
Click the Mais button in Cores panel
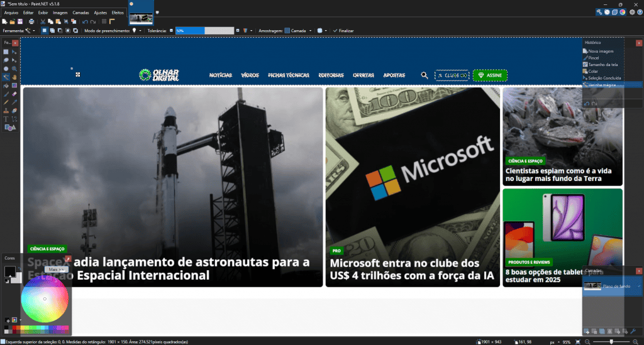(56, 270)
